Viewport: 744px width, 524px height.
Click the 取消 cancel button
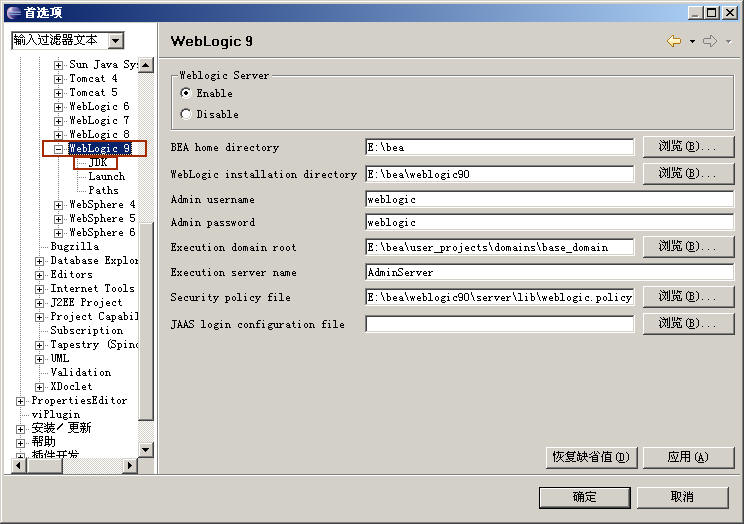[x=682, y=497]
